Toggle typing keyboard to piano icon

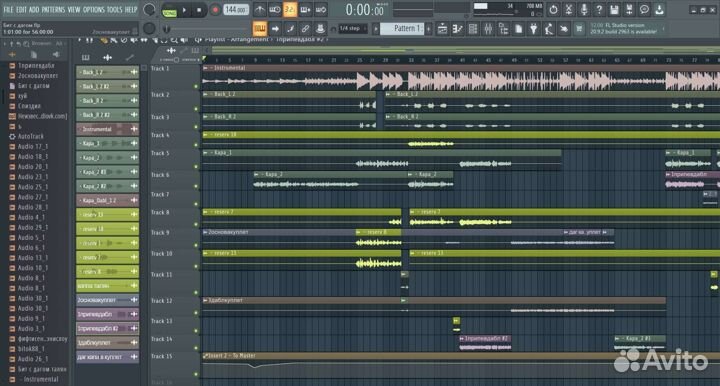click(x=259, y=29)
